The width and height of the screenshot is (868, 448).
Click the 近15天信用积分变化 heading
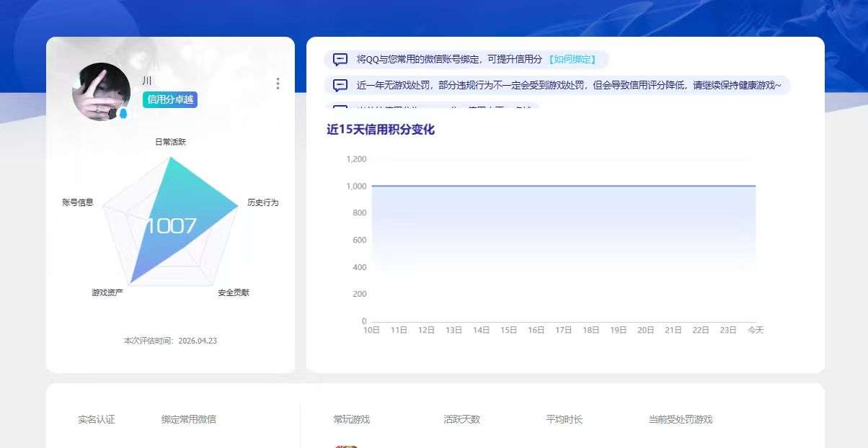coord(381,130)
